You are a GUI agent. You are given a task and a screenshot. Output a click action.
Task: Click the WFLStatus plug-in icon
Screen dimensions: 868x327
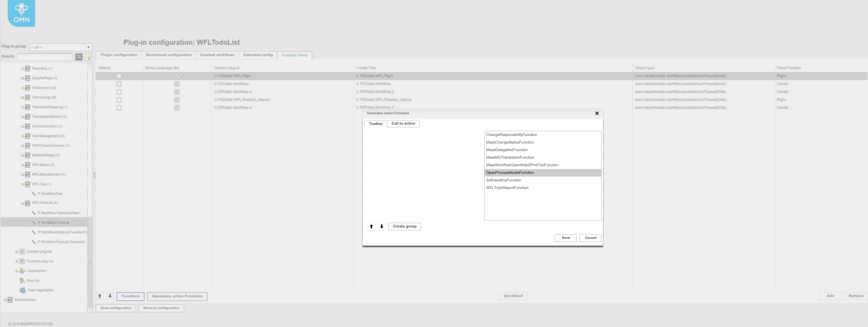pos(28,165)
